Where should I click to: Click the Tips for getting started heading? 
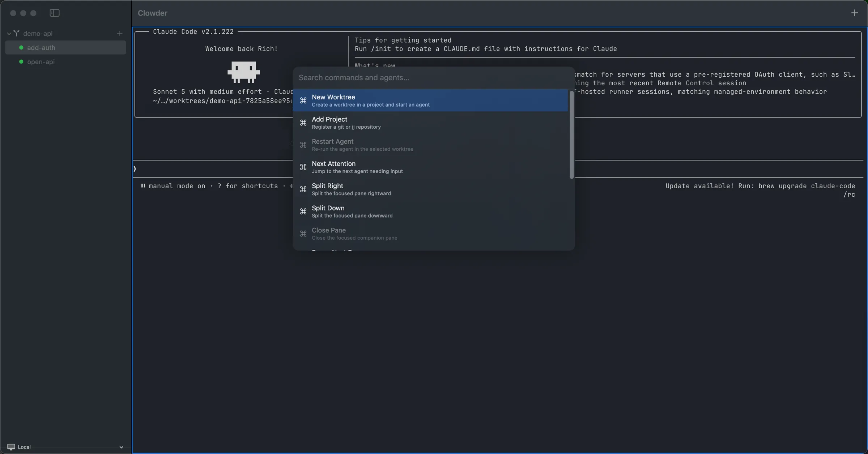click(x=403, y=40)
